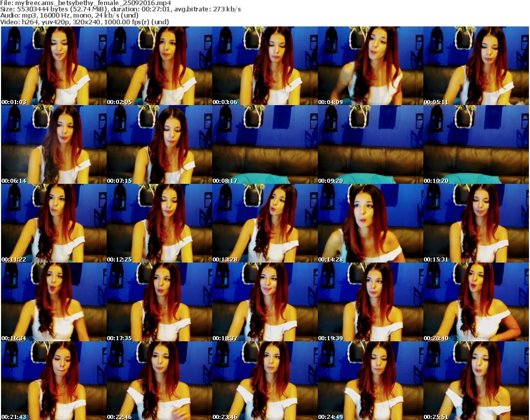Image resolution: width=530 pixels, height=420 pixels.
Task: Select the frame stamped 00:24:49
Action: [371, 381]
